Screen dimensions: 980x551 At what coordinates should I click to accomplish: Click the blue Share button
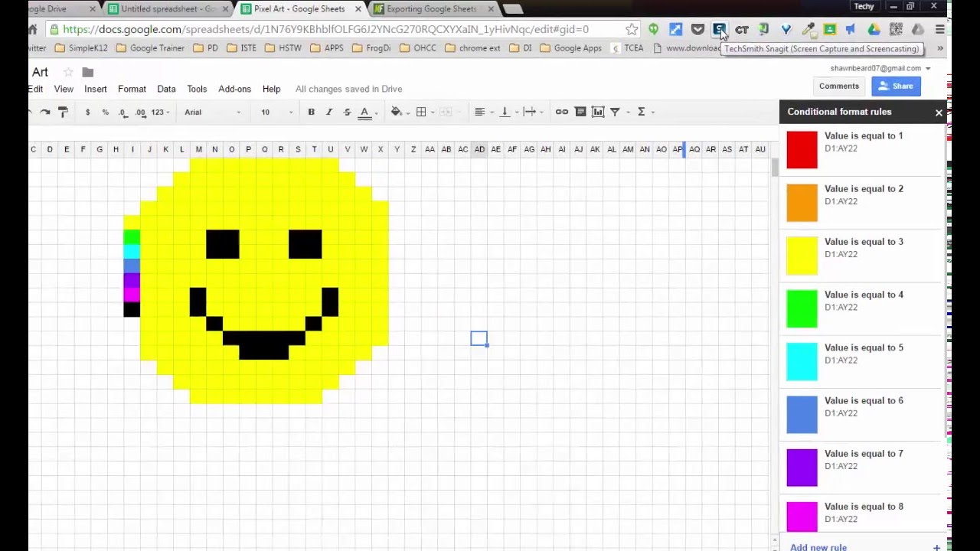click(x=896, y=86)
